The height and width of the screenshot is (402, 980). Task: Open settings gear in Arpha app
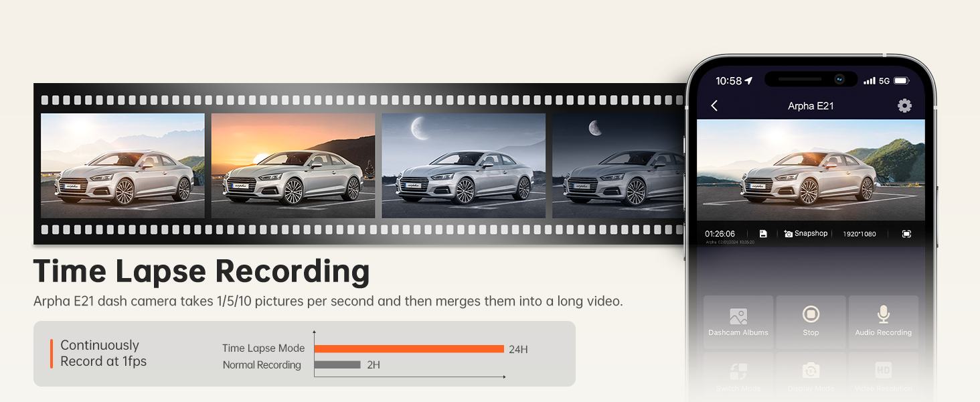[x=904, y=106]
